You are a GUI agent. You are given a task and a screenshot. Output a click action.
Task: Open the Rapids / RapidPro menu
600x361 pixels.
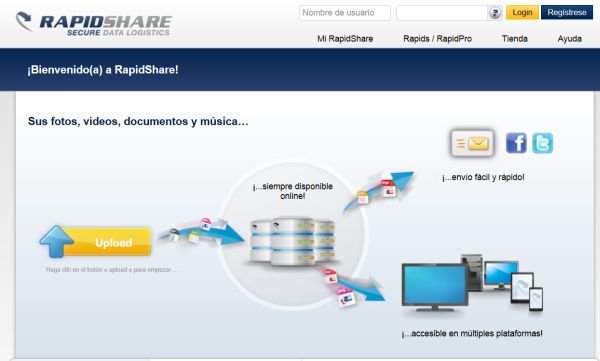point(437,39)
